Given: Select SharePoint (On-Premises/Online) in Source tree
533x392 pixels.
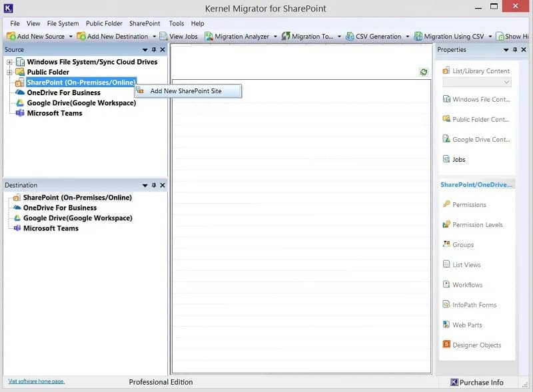Looking at the screenshot, I should tap(81, 83).
